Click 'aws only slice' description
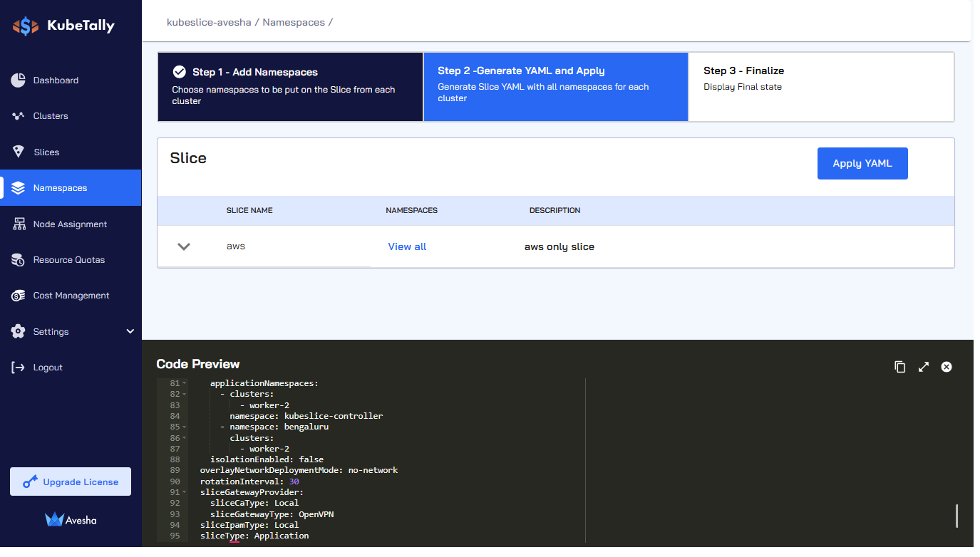Image resolution: width=980 pixels, height=557 pixels. pyautogui.click(x=559, y=246)
